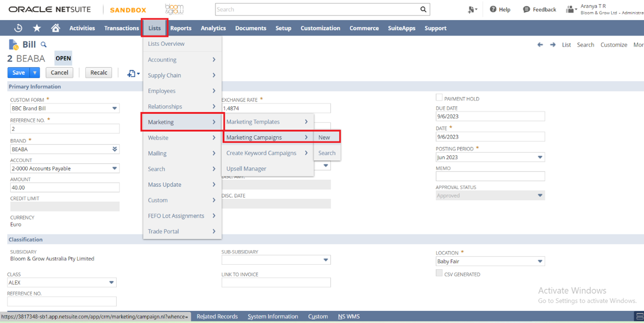Click the global Search box
The width and height of the screenshot is (644, 323).
click(x=317, y=9)
